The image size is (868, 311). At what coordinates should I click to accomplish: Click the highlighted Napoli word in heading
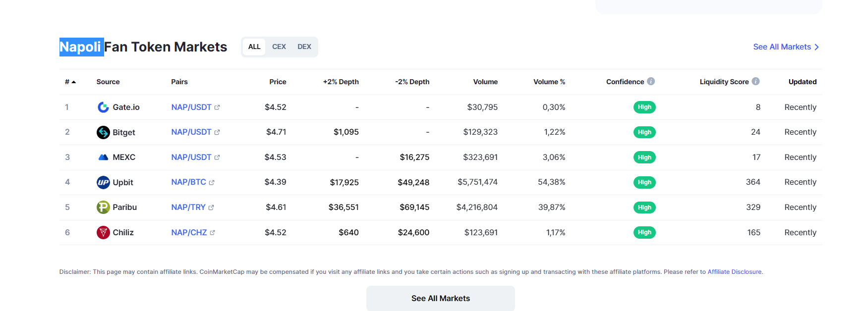tap(81, 47)
